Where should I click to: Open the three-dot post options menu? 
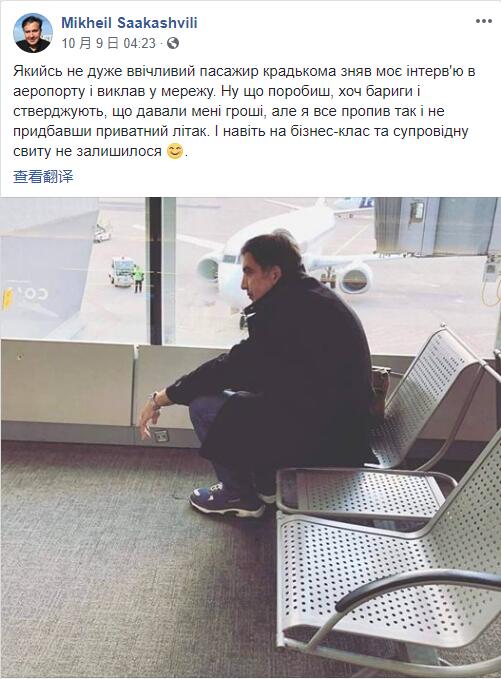[x=483, y=21]
